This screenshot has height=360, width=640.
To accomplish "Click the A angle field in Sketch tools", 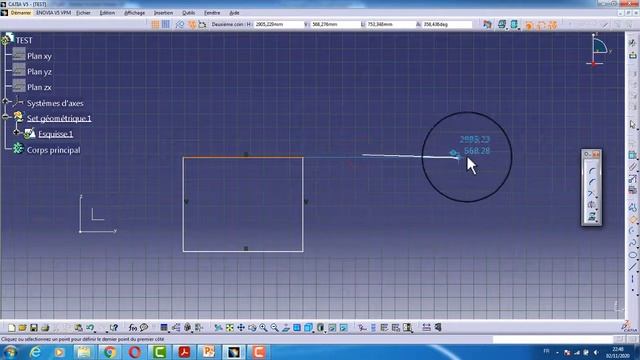I will click(x=447, y=24).
